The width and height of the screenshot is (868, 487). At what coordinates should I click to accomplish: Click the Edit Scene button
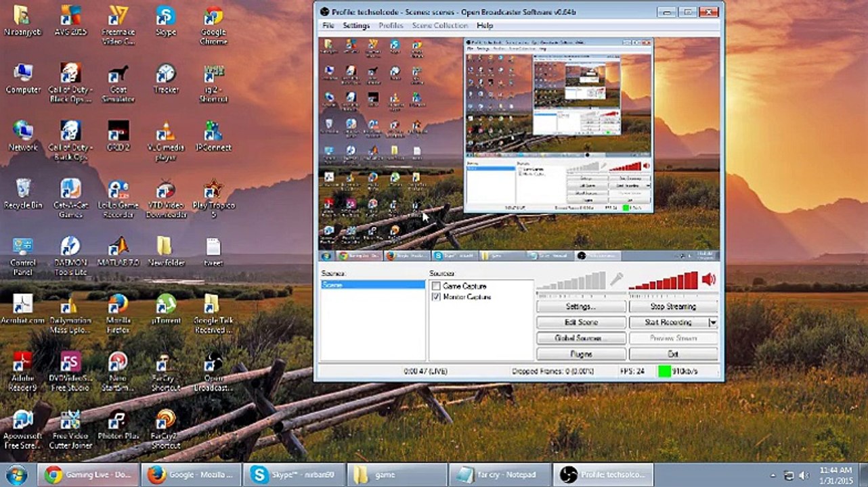tap(581, 323)
